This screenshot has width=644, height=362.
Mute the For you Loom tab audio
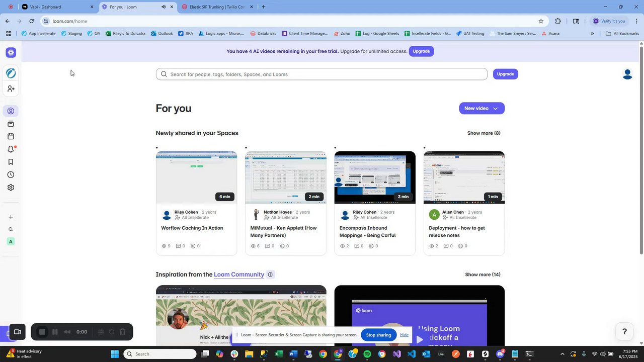(x=164, y=7)
